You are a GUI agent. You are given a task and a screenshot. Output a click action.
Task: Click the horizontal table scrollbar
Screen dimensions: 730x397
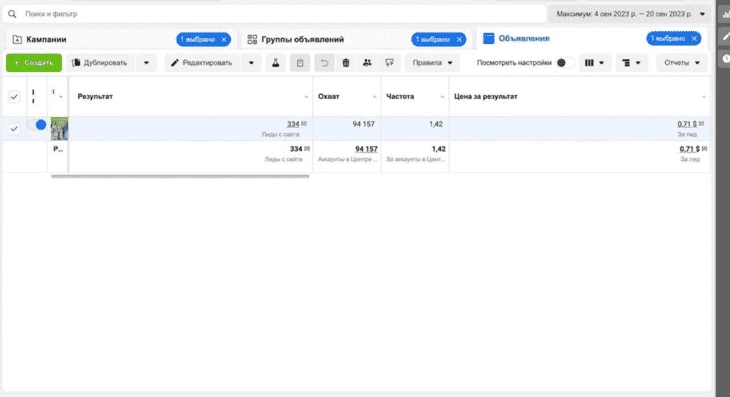180,176
